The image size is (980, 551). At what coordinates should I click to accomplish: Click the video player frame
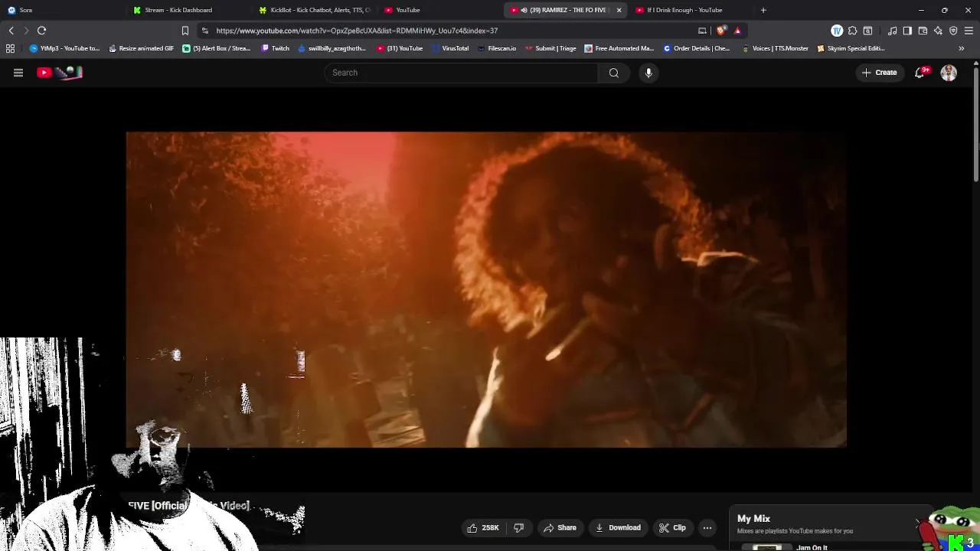pos(486,289)
